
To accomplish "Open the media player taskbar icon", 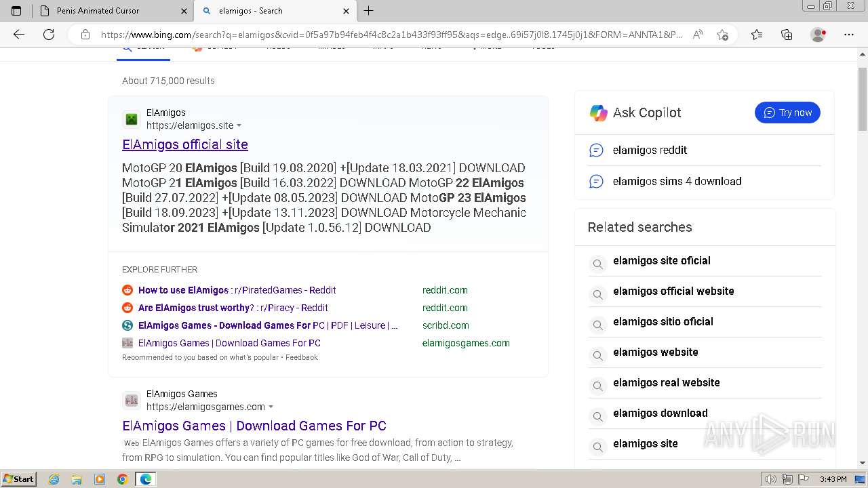I will pos(100,479).
